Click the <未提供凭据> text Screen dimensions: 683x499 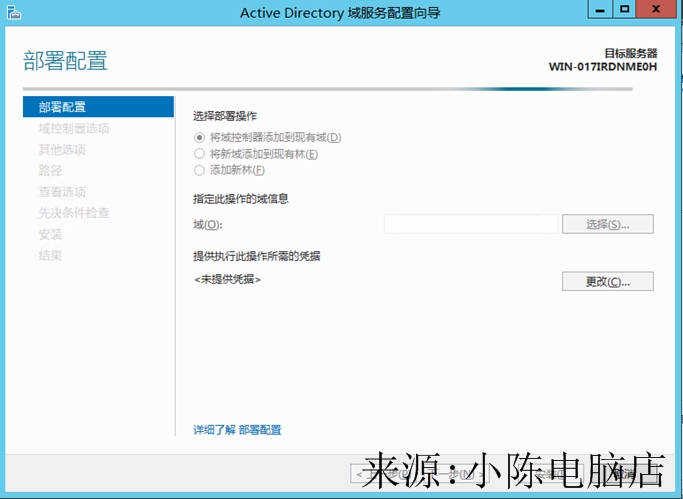227,280
